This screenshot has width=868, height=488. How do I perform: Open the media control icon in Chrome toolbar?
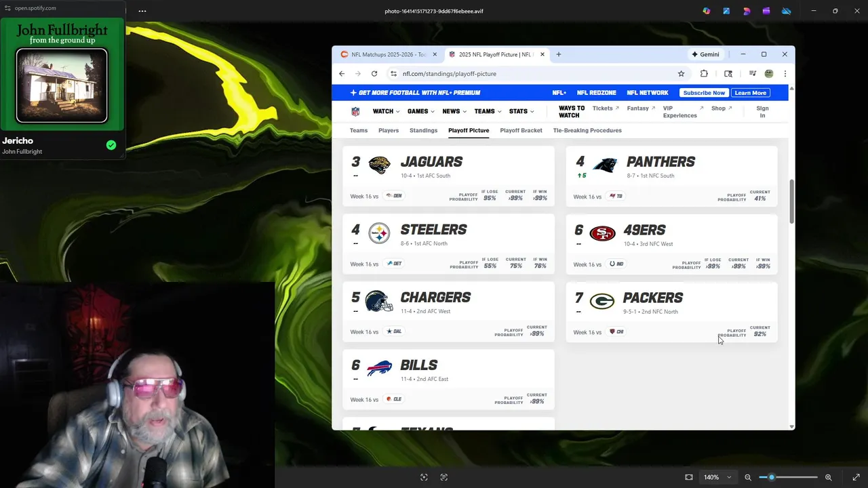click(753, 73)
